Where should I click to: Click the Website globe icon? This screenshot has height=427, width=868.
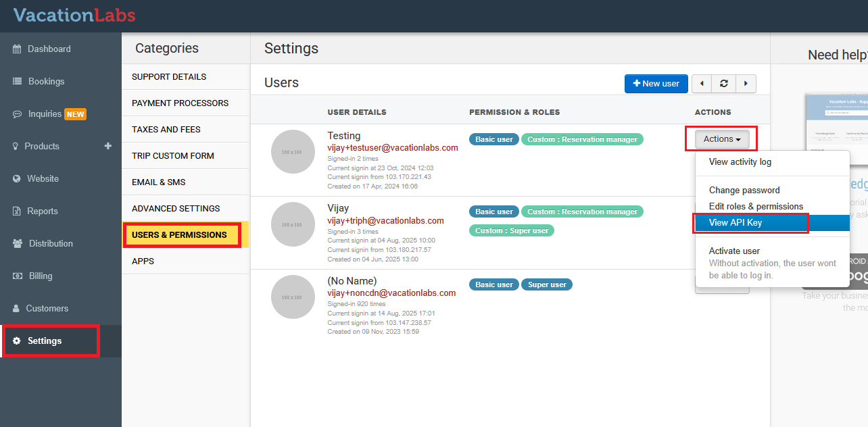coord(16,178)
